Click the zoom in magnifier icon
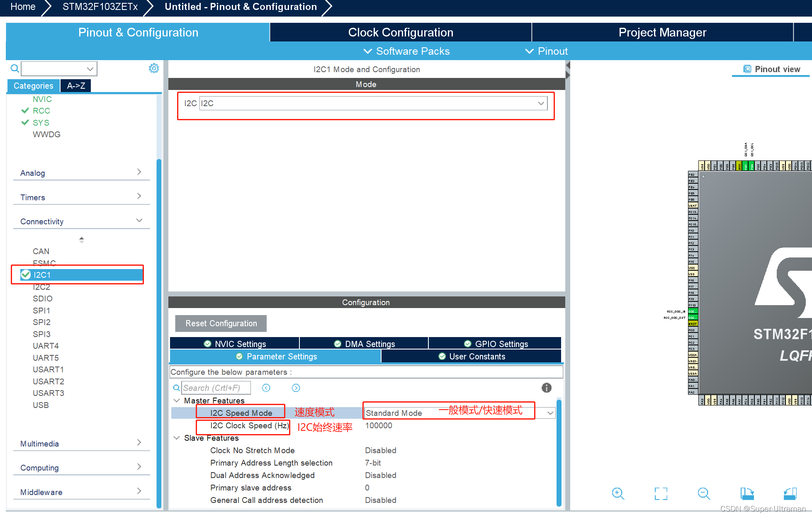Image resolution: width=812 pixels, height=517 pixels. point(618,493)
